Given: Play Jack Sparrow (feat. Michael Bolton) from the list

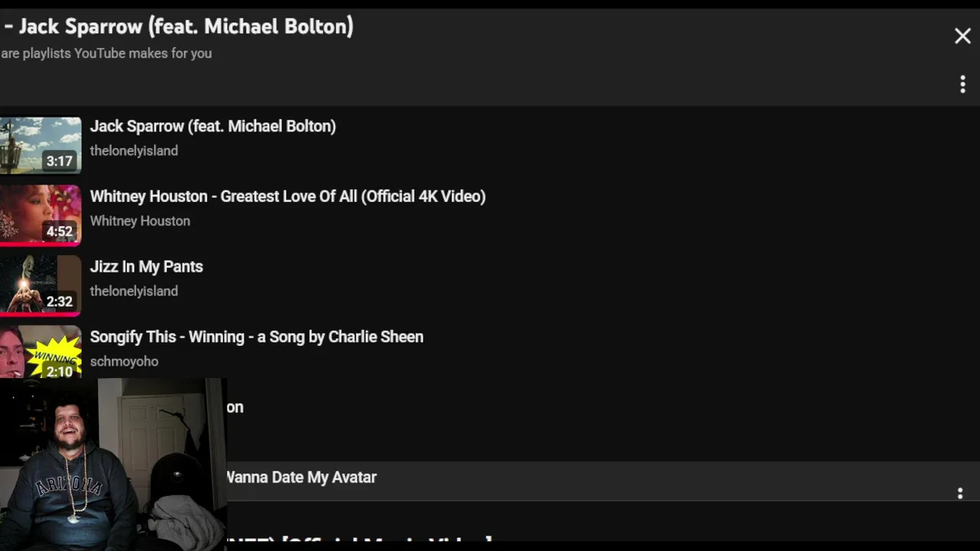Looking at the screenshot, I should [x=213, y=126].
